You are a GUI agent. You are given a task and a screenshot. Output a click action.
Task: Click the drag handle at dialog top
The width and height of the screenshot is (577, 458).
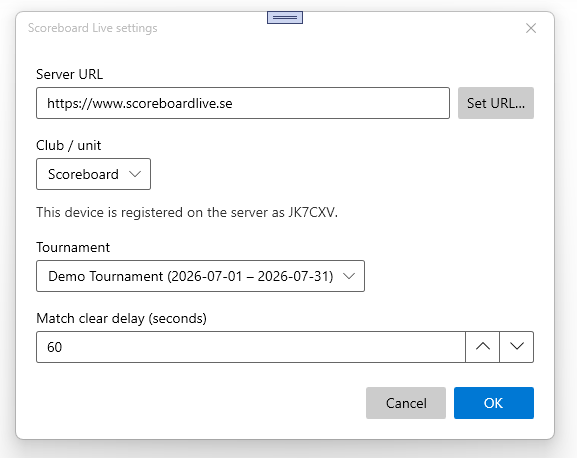coord(285,17)
